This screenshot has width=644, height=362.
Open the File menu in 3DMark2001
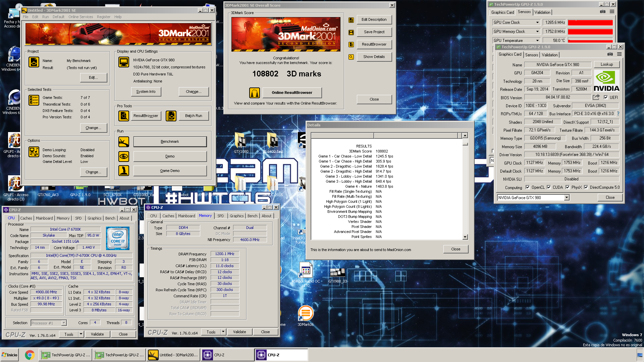point(25,17)
